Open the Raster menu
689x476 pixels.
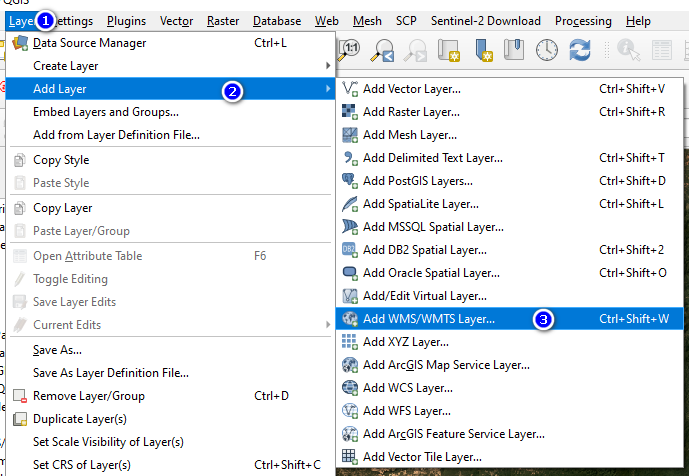tap(223, 21)
